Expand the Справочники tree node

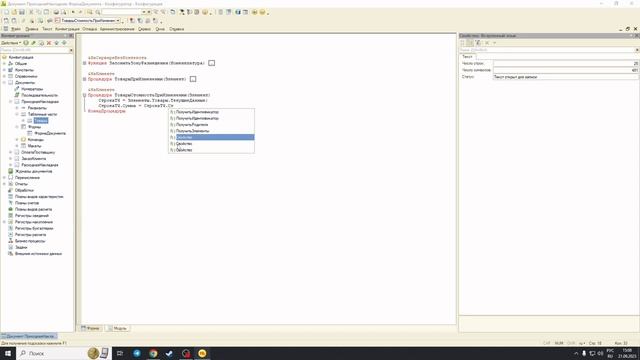coord(4,76)
